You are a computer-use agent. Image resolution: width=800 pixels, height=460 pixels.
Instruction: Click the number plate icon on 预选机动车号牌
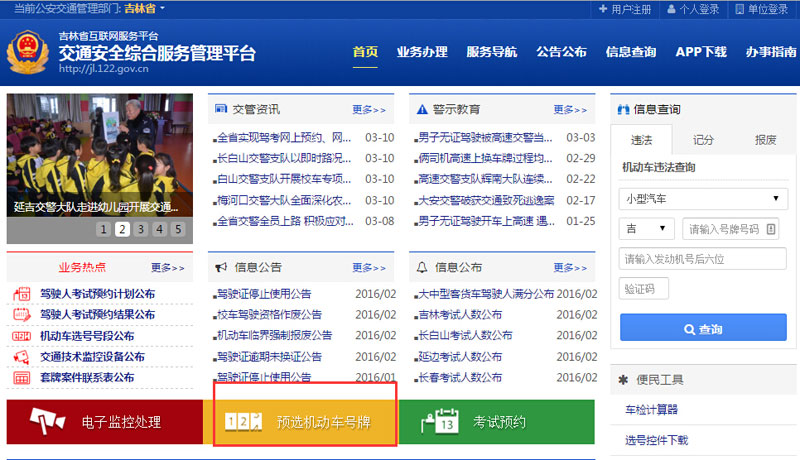pyautogui.click(x=243, y=422)
